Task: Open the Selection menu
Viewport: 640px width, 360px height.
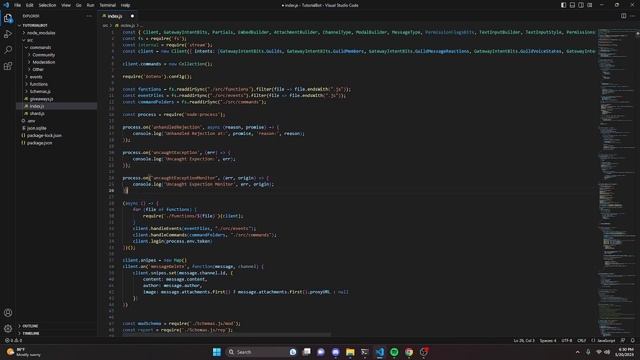Action: click(x=47, y=5)
